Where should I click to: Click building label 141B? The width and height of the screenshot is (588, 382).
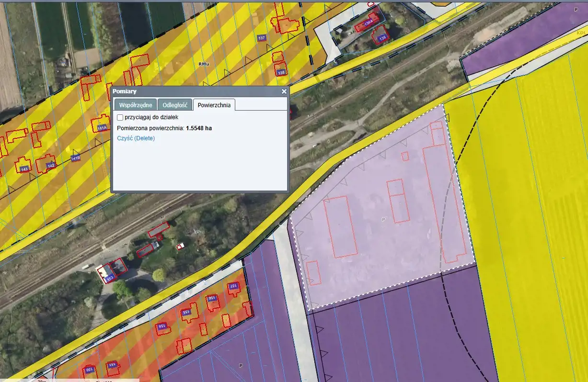coord(76,157)
